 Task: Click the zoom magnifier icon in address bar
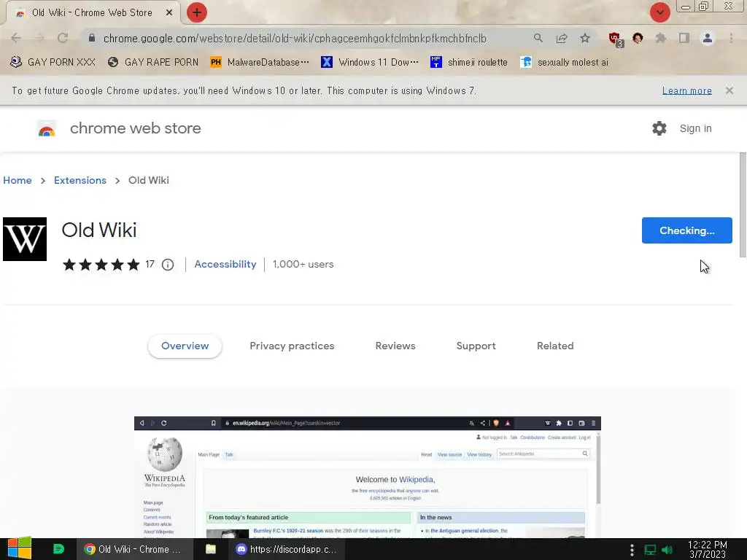pyautogui.click(x=538, y=38)
